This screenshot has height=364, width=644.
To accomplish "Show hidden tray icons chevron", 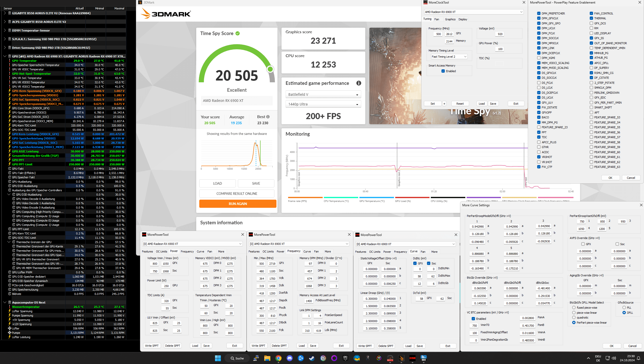I will [588, 358].
